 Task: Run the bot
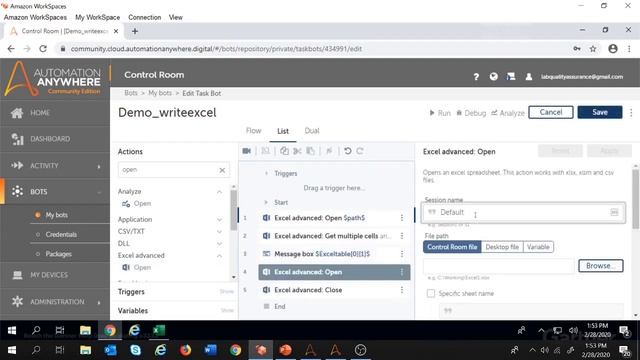[440, 113]
